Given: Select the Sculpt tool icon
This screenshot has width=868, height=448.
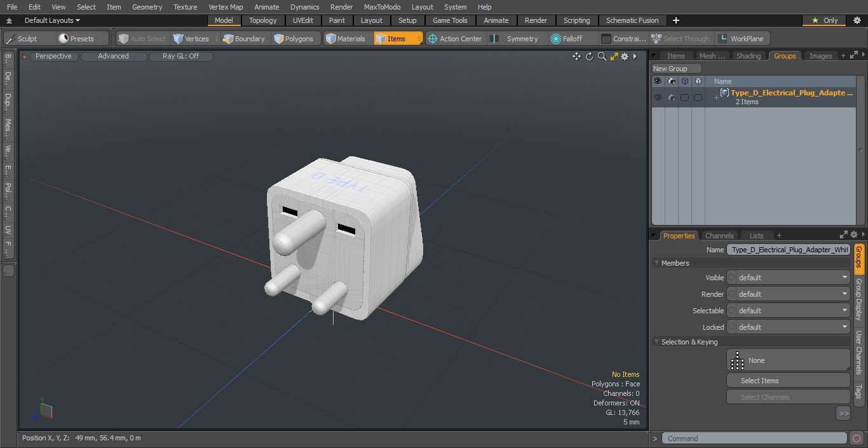Looking at the screenshot, I should click(x=10, y=39).
